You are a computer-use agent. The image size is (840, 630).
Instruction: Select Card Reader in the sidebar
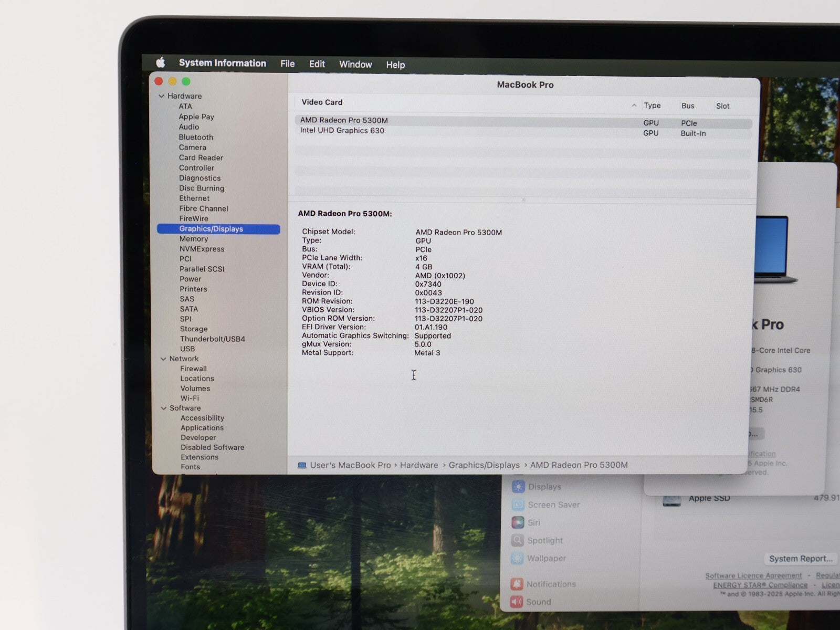[201, 157]
